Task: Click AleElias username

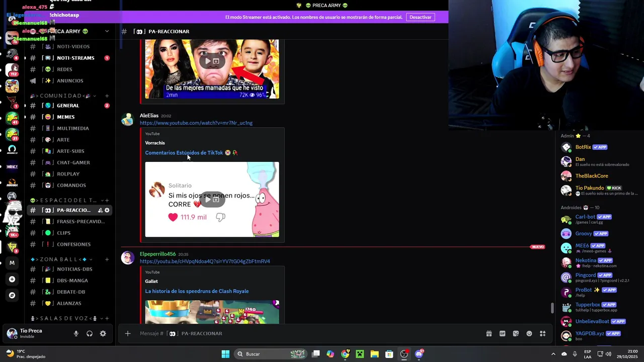Action: click(149, 116)
